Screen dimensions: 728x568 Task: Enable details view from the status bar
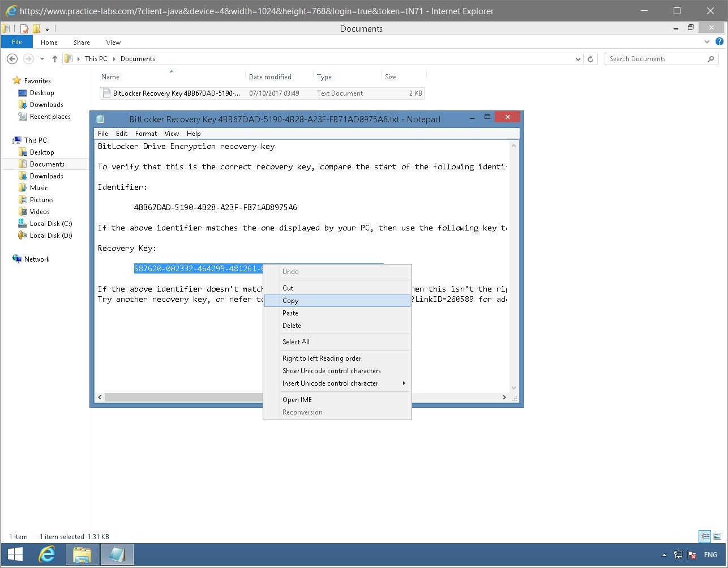(x=705, y=536)
